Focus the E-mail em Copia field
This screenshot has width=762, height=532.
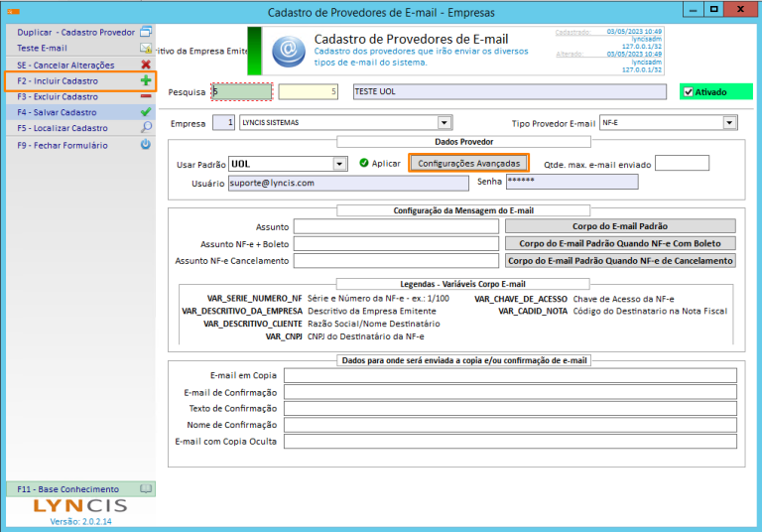(x=510, y=375)
